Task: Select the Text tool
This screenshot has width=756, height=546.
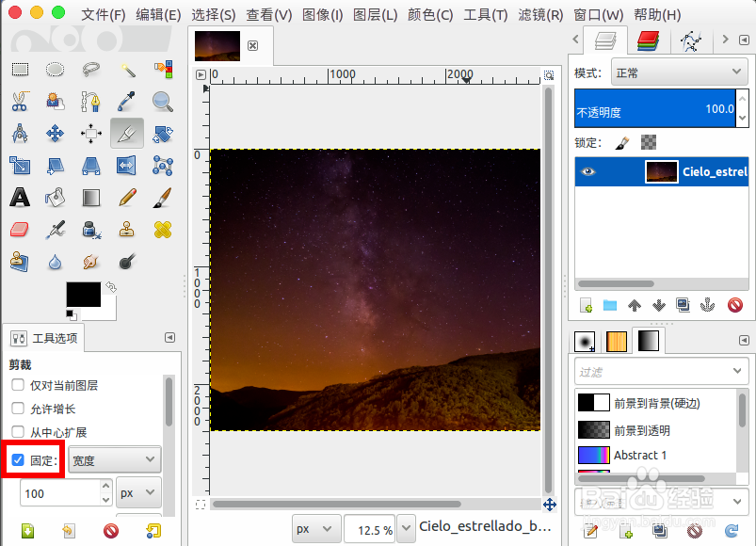Action: coord(20,198)
